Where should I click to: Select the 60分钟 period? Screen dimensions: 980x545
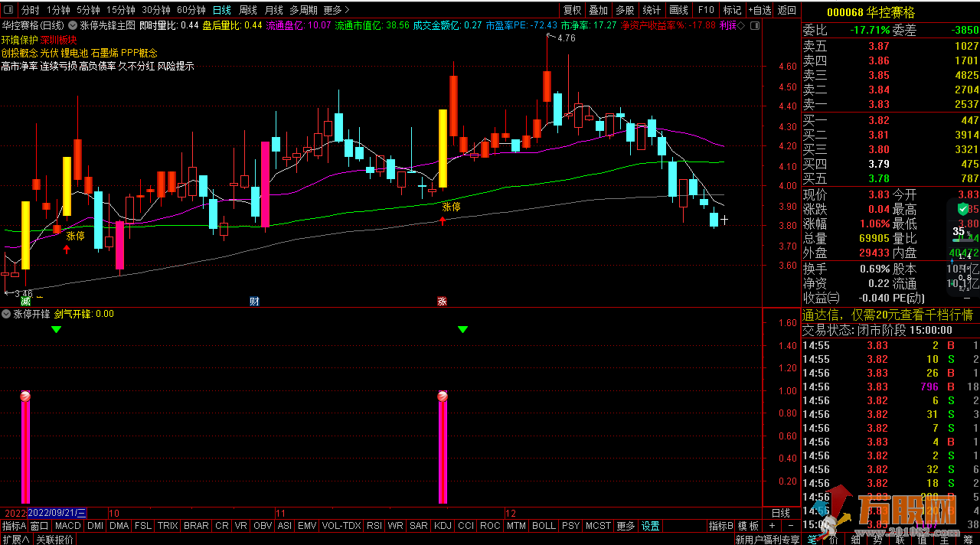click(x=191, y=10)
